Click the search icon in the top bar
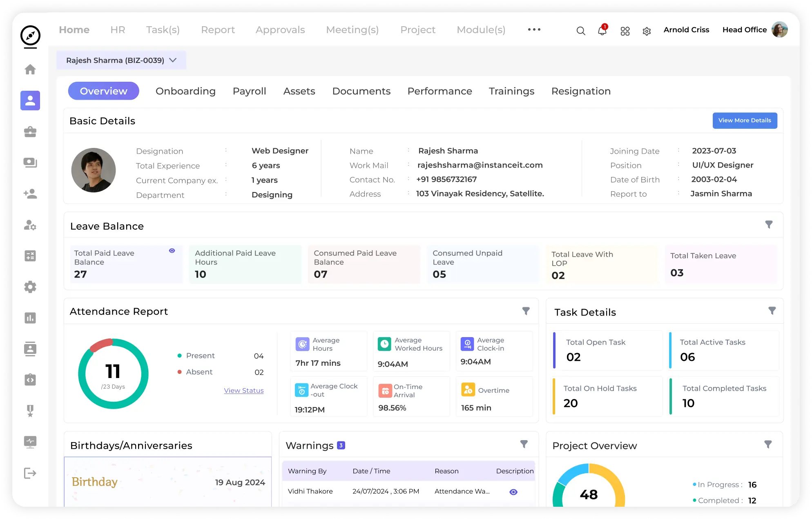812x519 pixels. coord(581,31)
